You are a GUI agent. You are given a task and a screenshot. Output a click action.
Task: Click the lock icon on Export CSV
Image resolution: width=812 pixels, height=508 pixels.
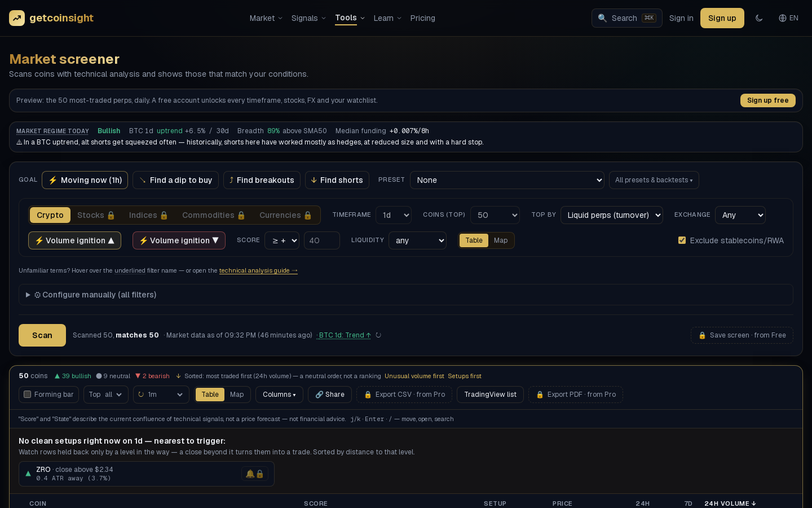[x=368, y=395]
